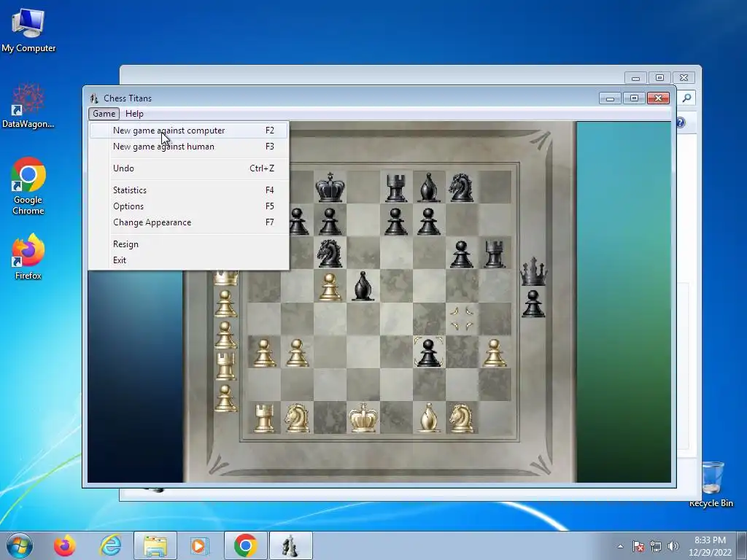This screenshot has height=560, width=747.
Task: Select the white pawn on h3
Action: click(494, 353)
